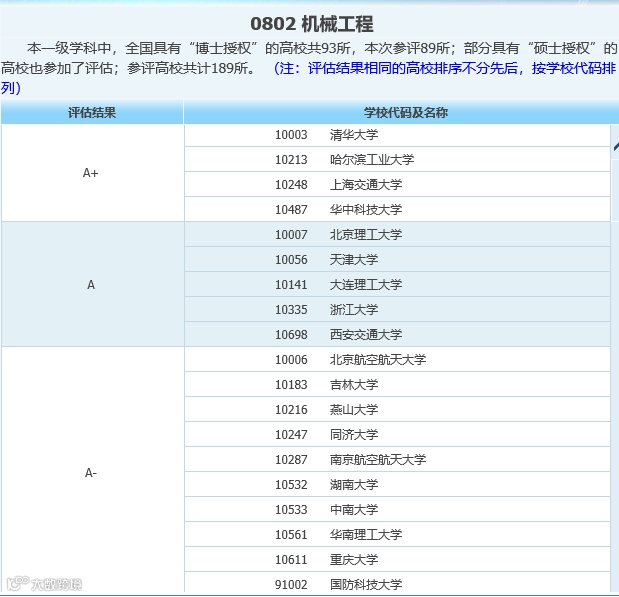The width and height of the screenshot is (619, 597).
Task: Select the A+ rating cell
Action: click(x=92, y=173)
